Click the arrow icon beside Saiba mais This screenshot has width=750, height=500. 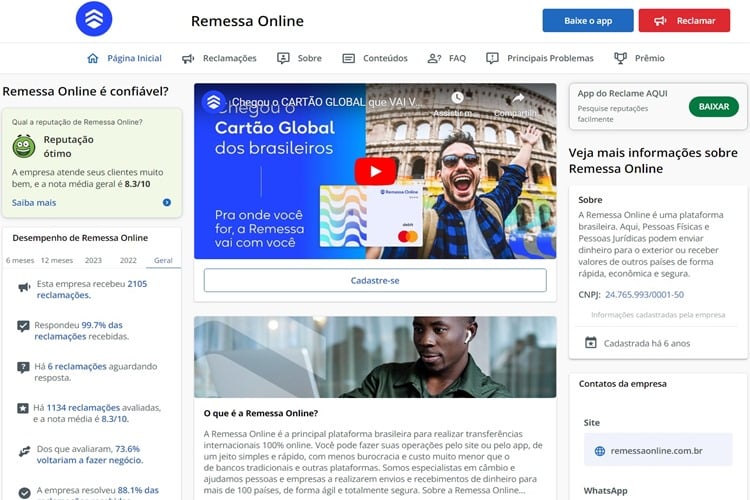[167, 203]
